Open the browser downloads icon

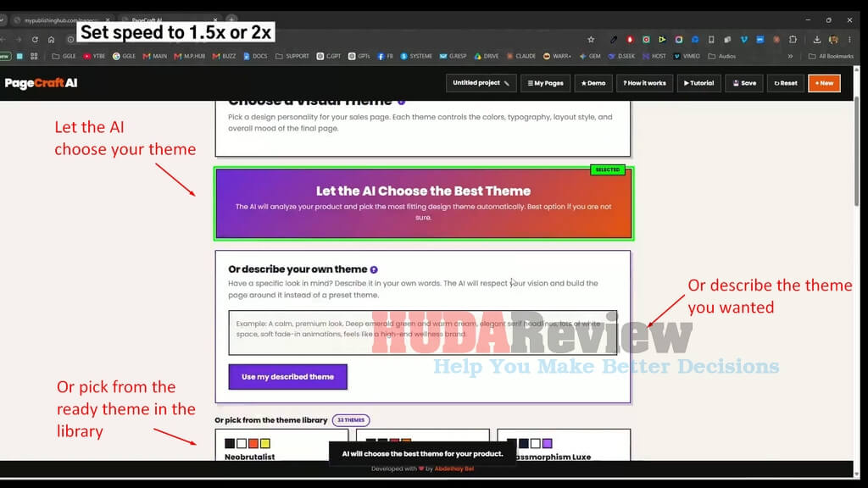(x=816, y=40)
